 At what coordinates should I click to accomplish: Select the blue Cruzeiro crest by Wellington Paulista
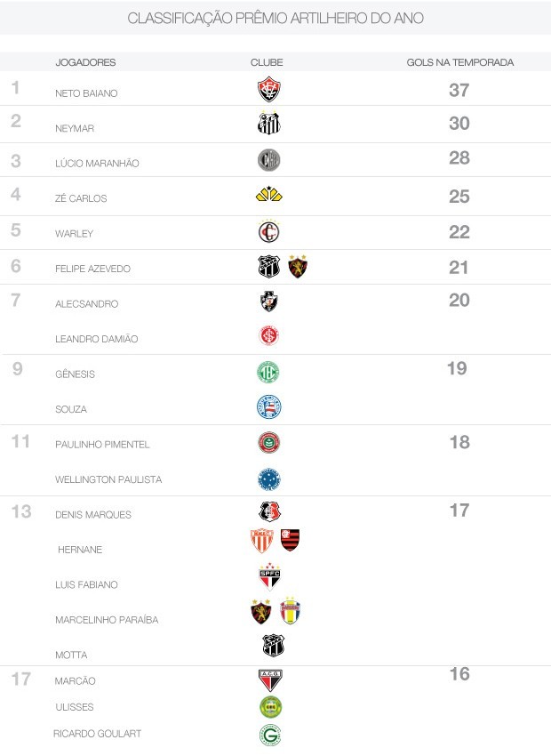coord(268,479)
